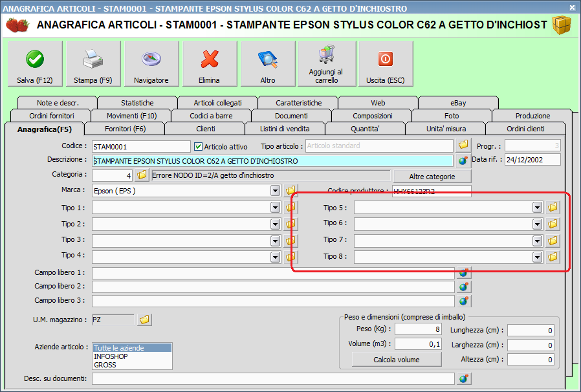Open the folder lookup next to Categoria
This screenshot has width=581, height=392.
click(142, 175)
